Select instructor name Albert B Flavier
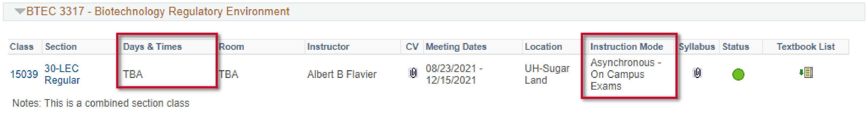The image size is (868, 117). [342, 74]
